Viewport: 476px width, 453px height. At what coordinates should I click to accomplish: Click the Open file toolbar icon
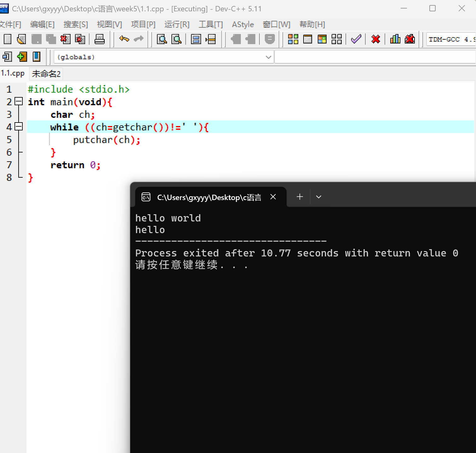pos(21,39)
